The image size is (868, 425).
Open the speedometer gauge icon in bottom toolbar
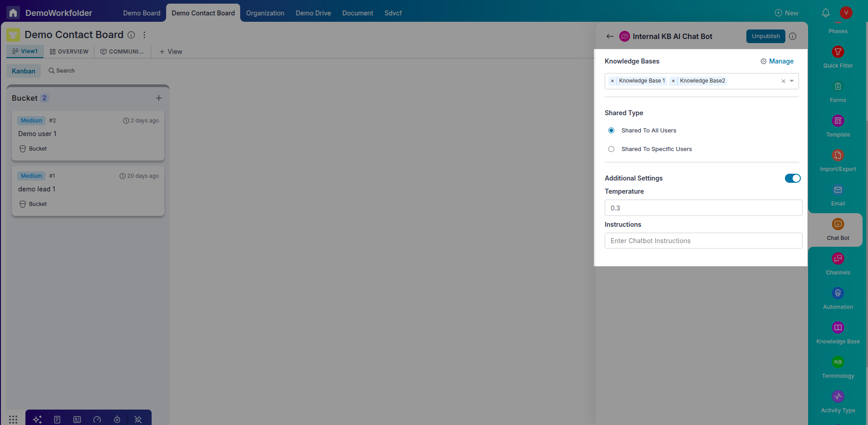click(97, 420)
